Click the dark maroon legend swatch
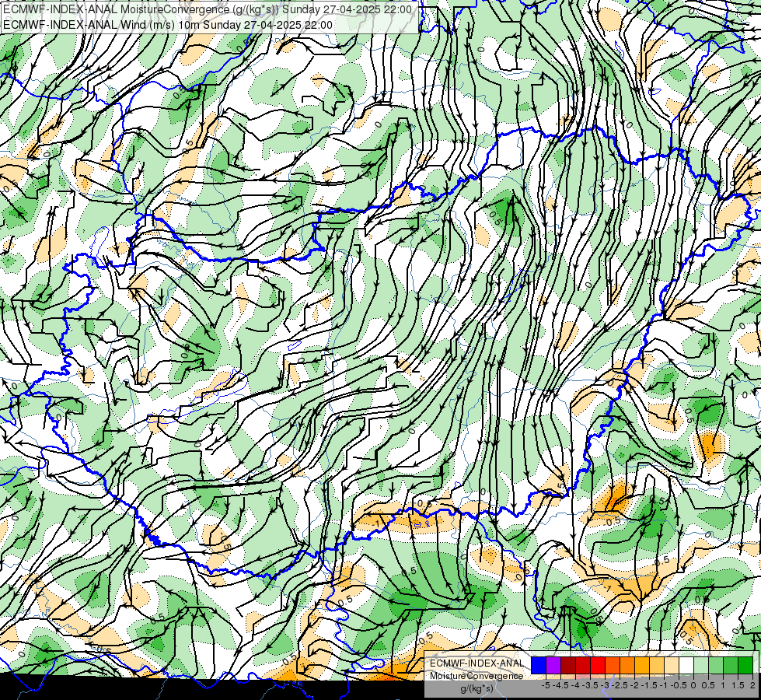761x700 pixels. [x=568, y=666]
